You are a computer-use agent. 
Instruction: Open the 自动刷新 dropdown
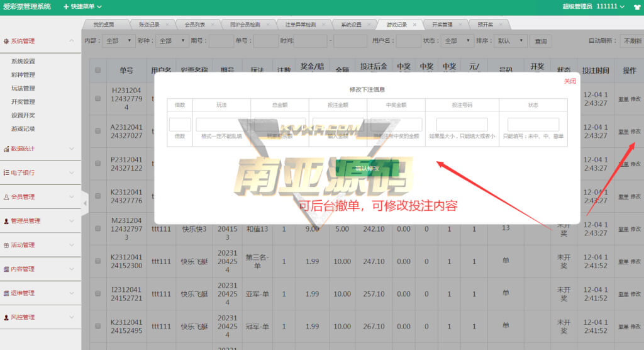click(x=631, y=41)
